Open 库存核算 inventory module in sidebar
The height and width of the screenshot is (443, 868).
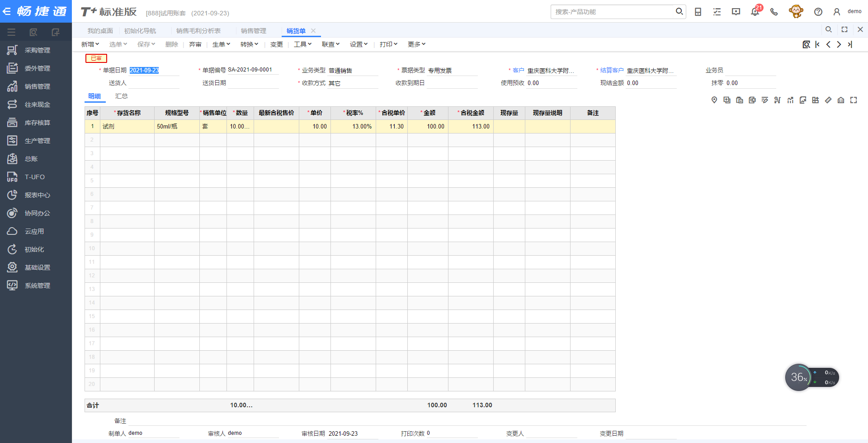[36, 123]
